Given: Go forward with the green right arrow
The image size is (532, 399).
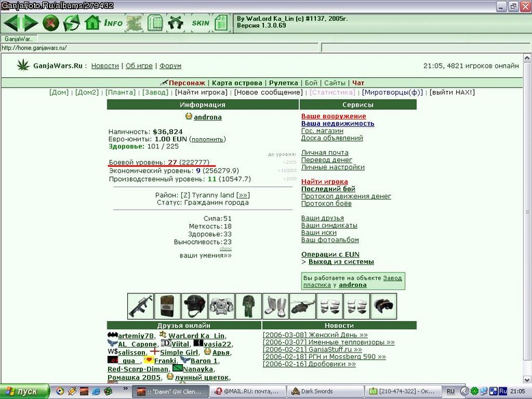Looking at the screenshot, I should coord(30,23).
